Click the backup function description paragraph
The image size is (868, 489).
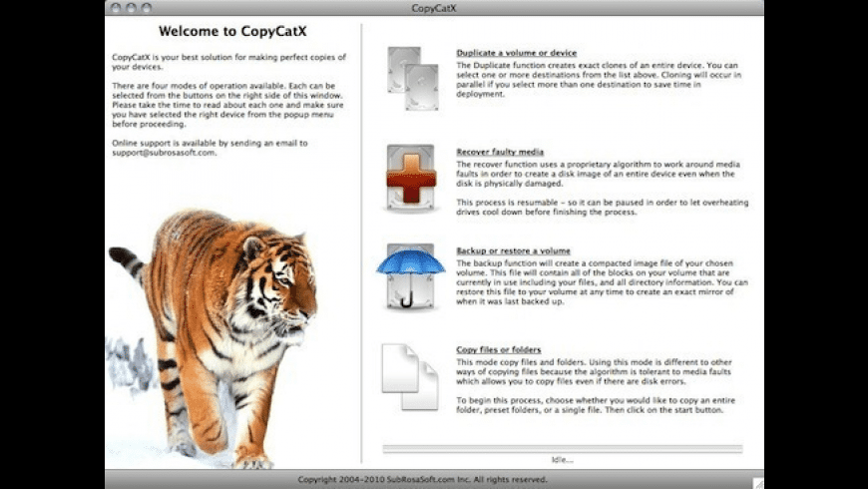pos(602,282)
